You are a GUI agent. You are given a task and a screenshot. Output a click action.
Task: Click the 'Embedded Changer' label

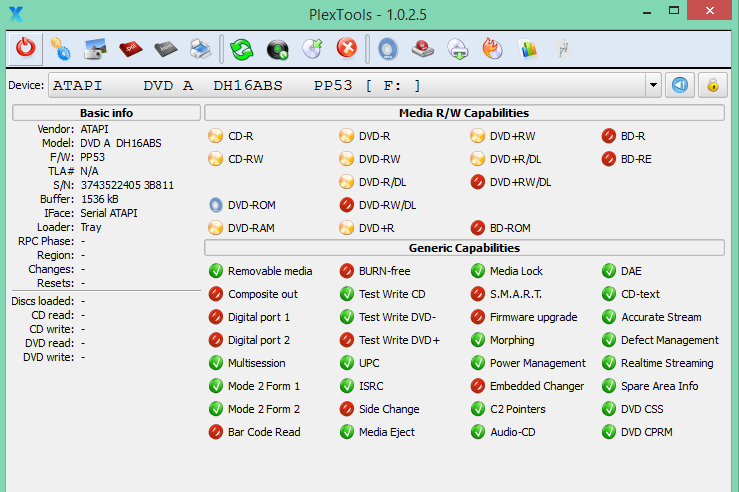tap(537, 386)
